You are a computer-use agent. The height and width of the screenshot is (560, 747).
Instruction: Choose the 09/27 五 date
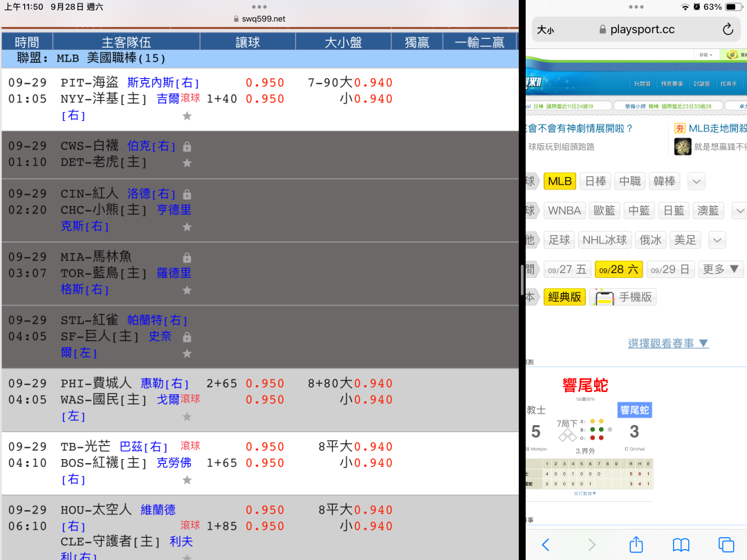pos(567,270)
